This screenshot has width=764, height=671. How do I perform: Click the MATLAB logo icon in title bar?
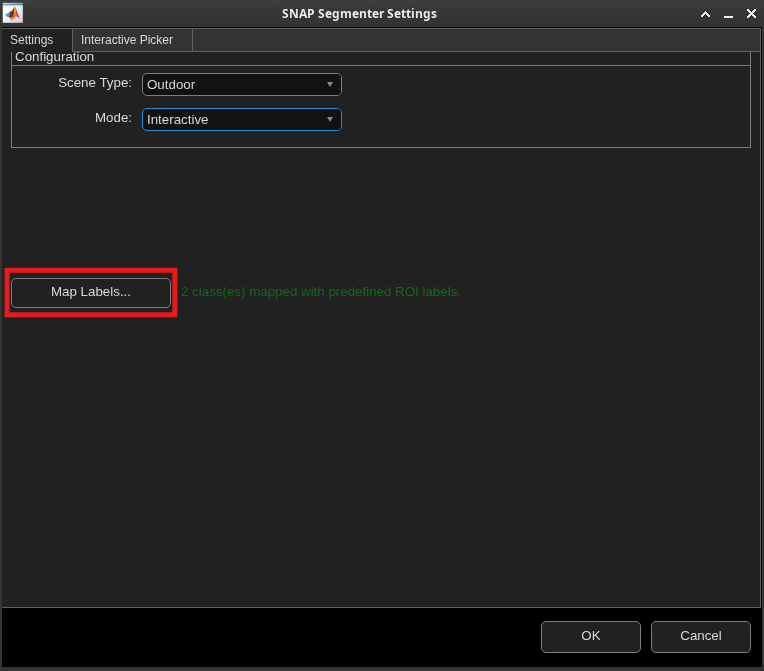point(13,13)
